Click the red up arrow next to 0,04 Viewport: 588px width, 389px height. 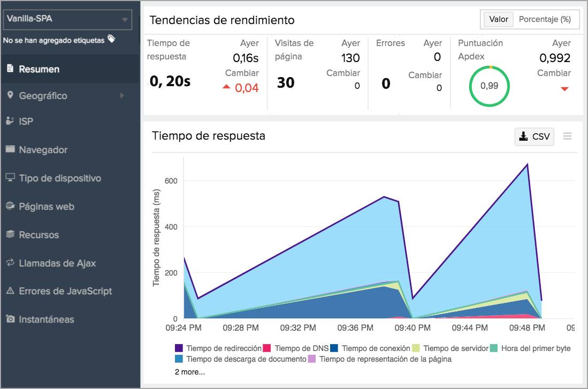pos(226,87)
